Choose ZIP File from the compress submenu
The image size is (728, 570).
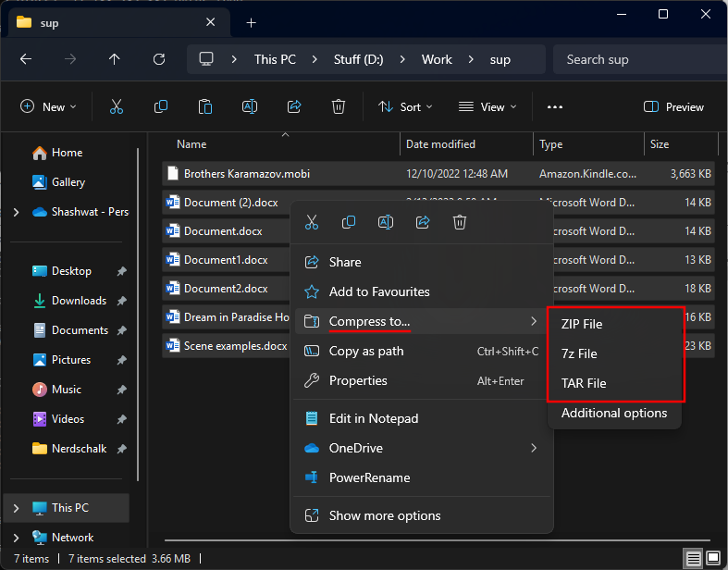point(582,324)
